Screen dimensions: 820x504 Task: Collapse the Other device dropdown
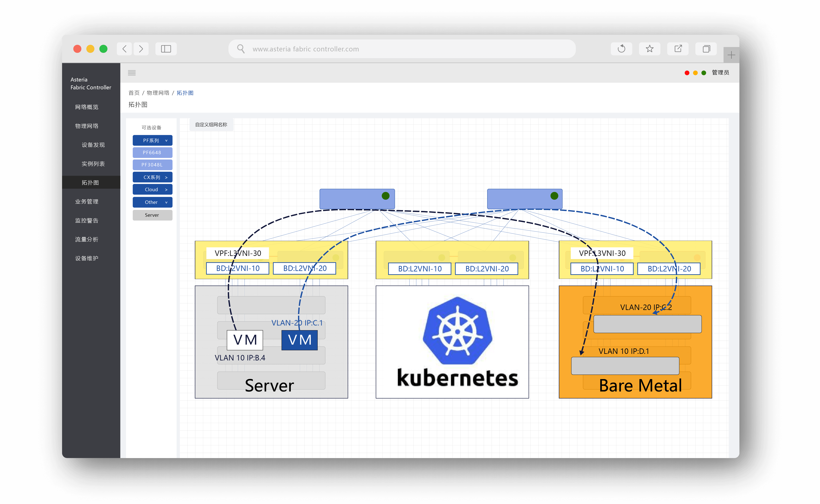click(x=152, y=202)
